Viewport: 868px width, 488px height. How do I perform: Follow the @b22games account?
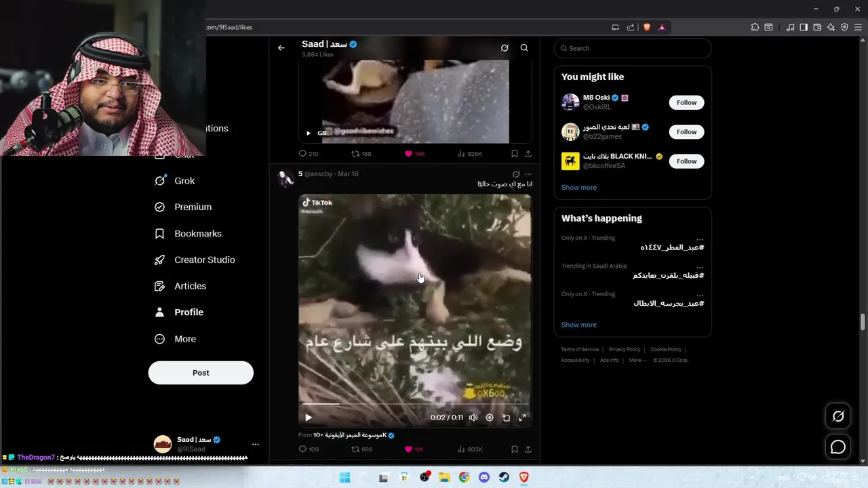(x=686, y=131)
